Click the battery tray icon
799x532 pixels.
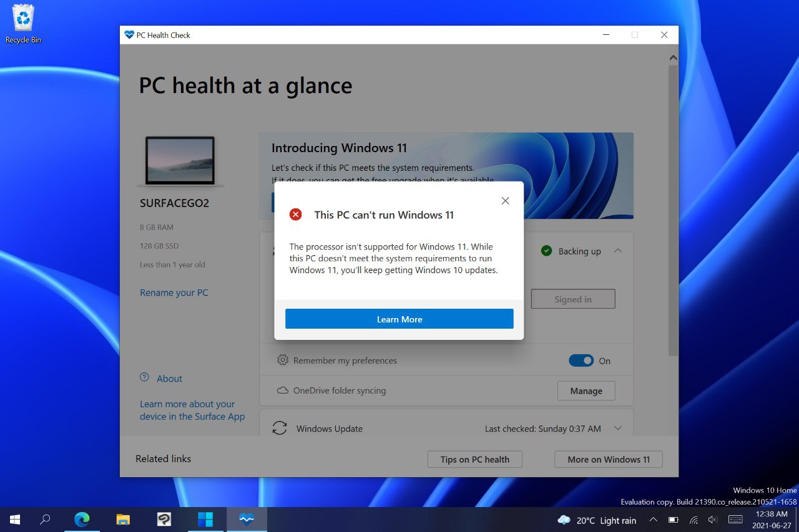coord(674,520)
